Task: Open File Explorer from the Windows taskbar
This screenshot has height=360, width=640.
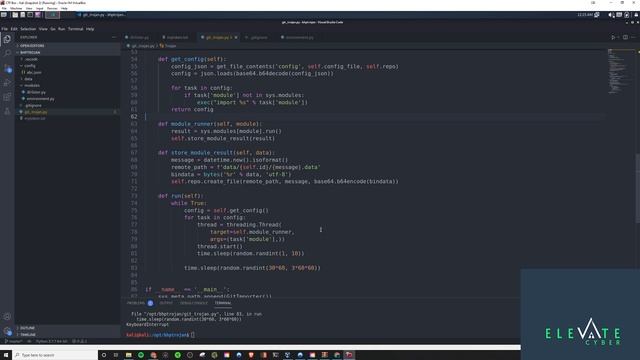Action: [128, 355]
